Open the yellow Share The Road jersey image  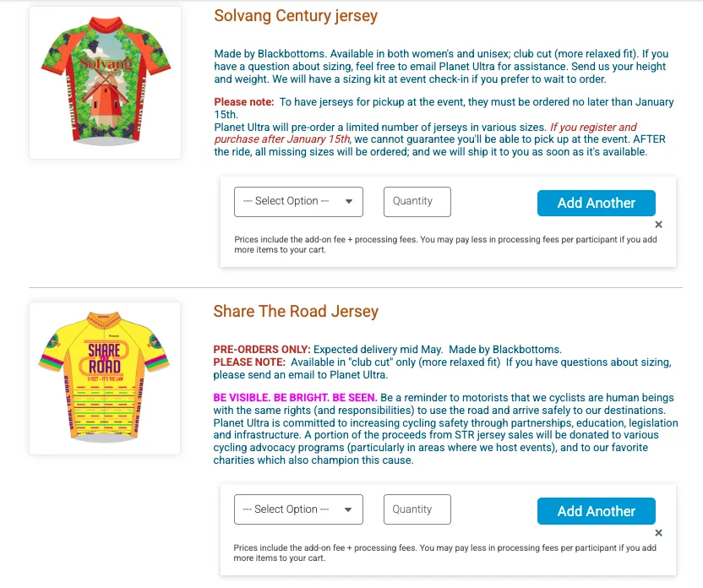tap(106, 378)
